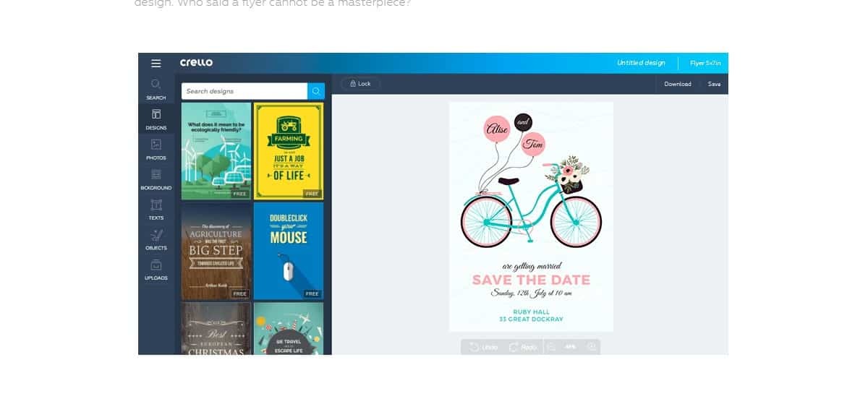The image size is (868, 399).
Task: Select the Doubleclick your Mouse template
Action: [x=289, y=251]
